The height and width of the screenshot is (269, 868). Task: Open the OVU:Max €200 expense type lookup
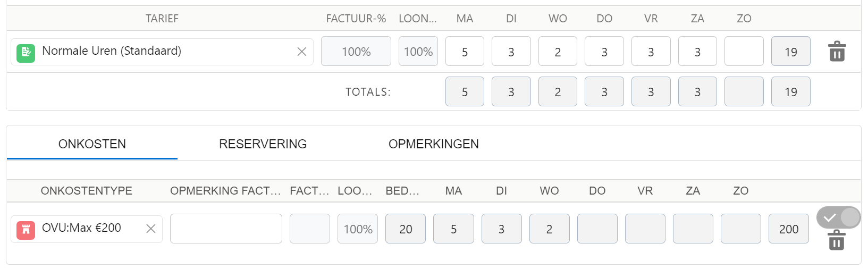87,229
